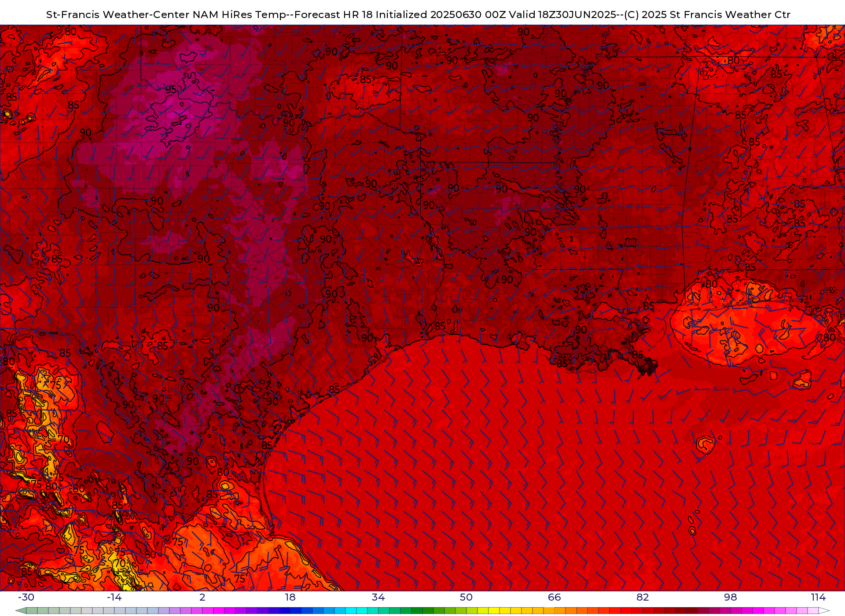Click 'Valid 18Z30JUN2025' in the title
This screenshot has width=845, height=616.
point(562,15)
